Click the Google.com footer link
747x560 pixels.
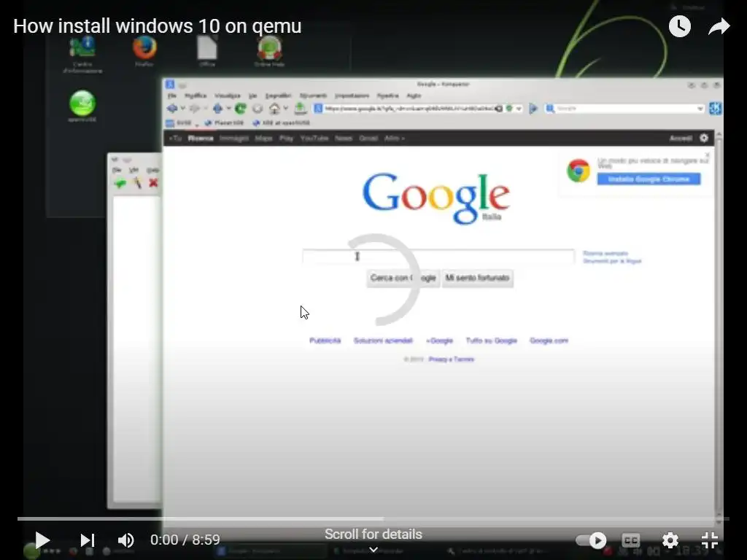pyautogui.click(x=549, y=341)
